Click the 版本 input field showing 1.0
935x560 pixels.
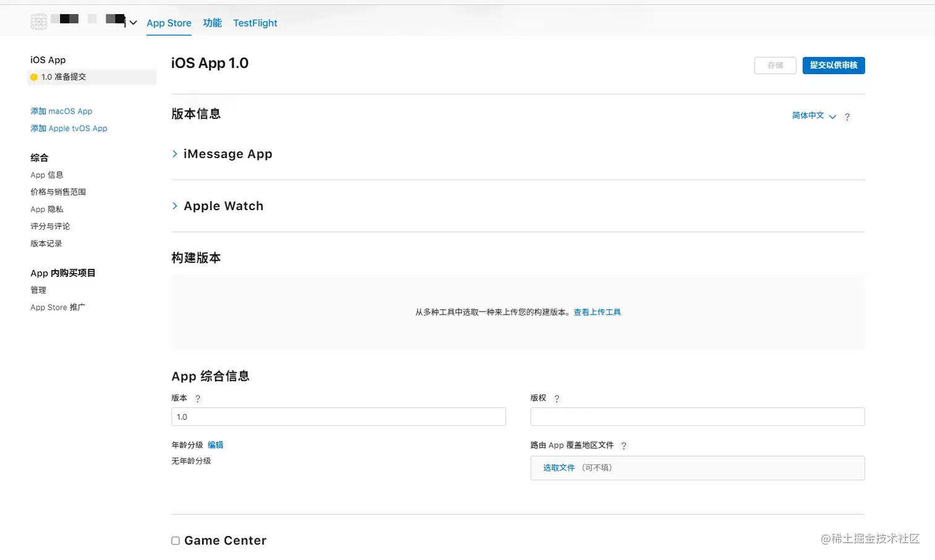click(x=338, y=417)
